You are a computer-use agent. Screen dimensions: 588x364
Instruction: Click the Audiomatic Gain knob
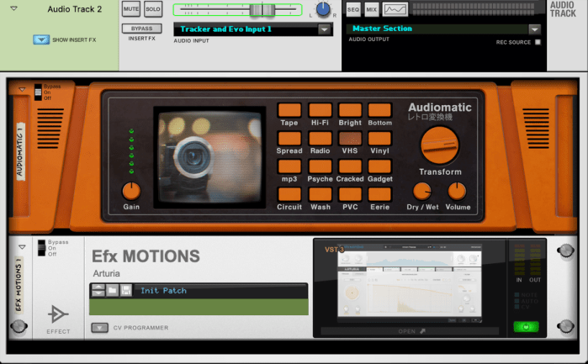pyautogui.click(x=131, y=190)
